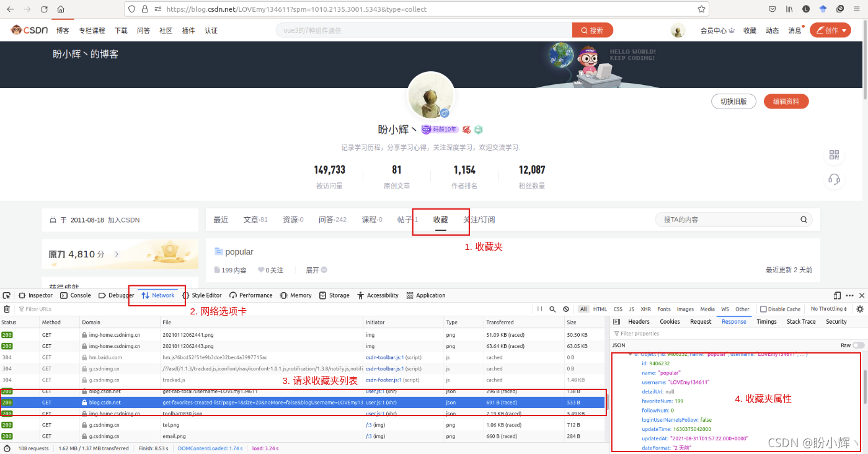Collapse the JSON object 0 node

click(631, 354)
